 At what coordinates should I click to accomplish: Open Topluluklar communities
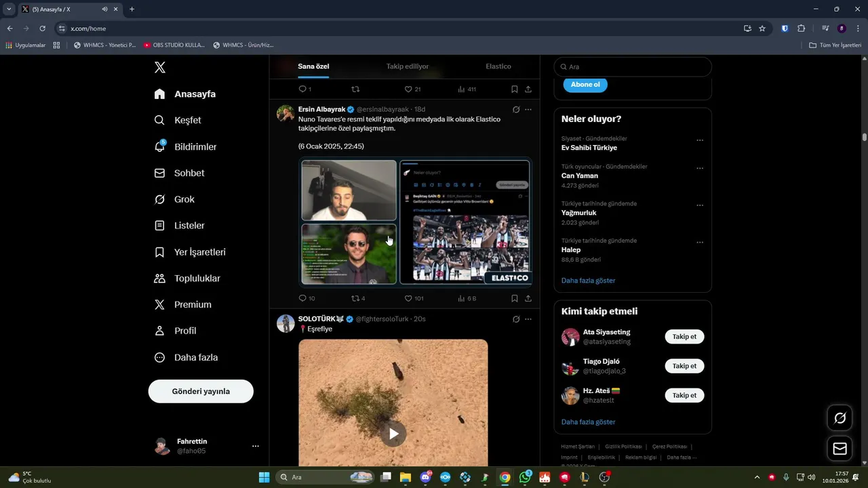coord(187,279)
